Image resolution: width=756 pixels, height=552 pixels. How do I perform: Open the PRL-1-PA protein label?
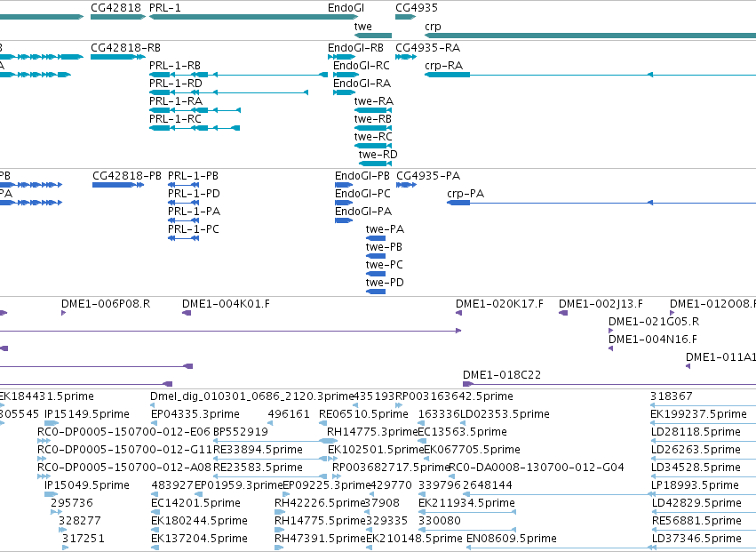point(195,212)
